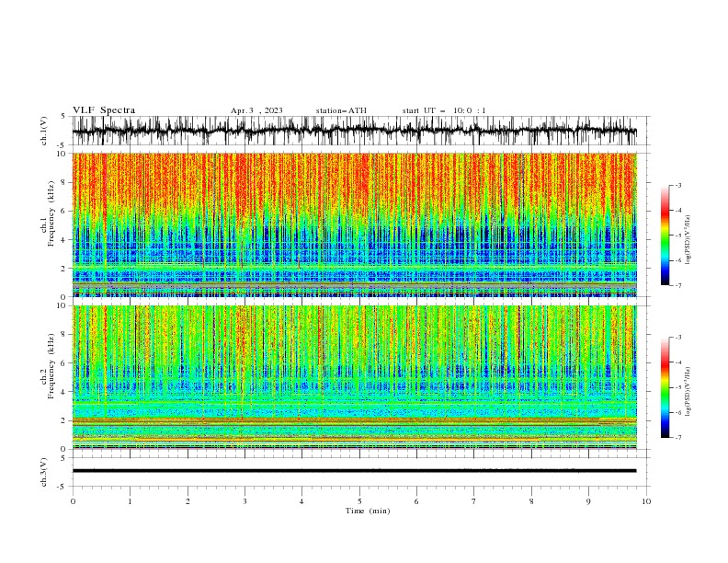
Task: Click the ch.1 Frequency (kHz) axis label
Action: [x=47, y=214]
